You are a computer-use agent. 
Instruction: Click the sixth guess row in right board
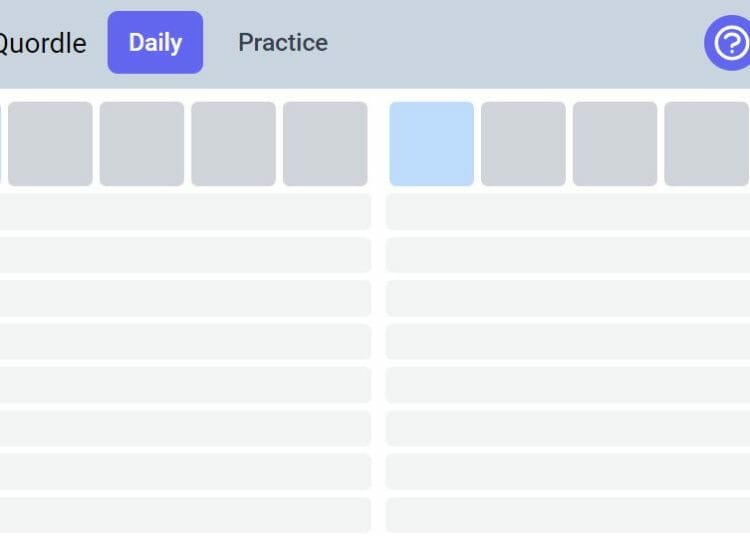pos(568,385)
